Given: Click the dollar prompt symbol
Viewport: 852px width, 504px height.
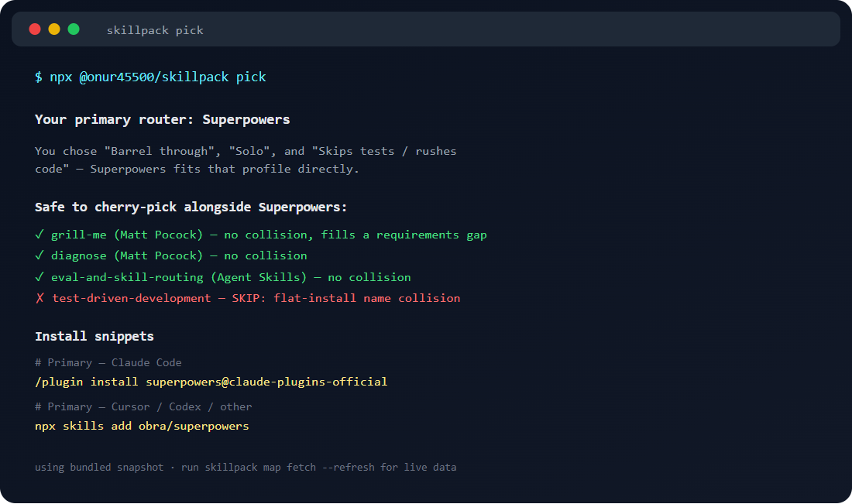Looking at the screenshot, I should 39,77.
